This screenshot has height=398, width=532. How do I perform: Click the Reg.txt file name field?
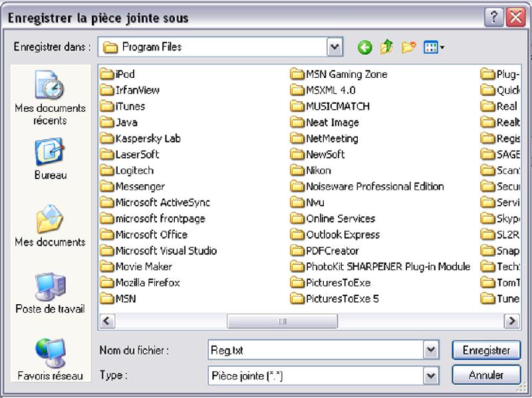[316, 350]
